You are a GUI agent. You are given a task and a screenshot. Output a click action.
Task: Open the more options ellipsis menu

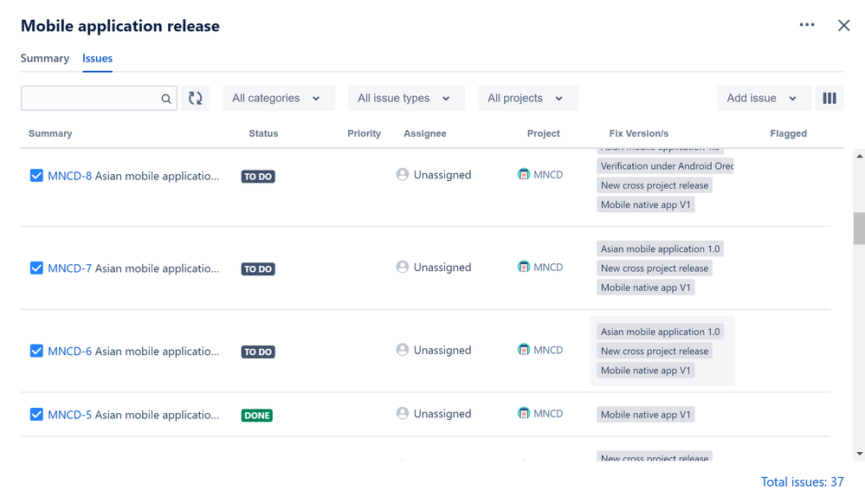pos(806,25)
